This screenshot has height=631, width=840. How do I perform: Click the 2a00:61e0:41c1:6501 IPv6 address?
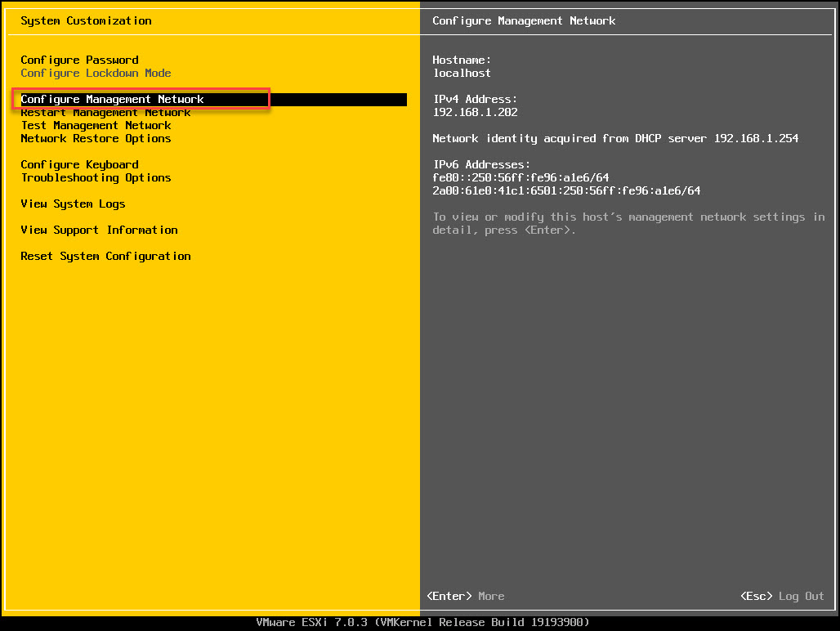point(566,190)
